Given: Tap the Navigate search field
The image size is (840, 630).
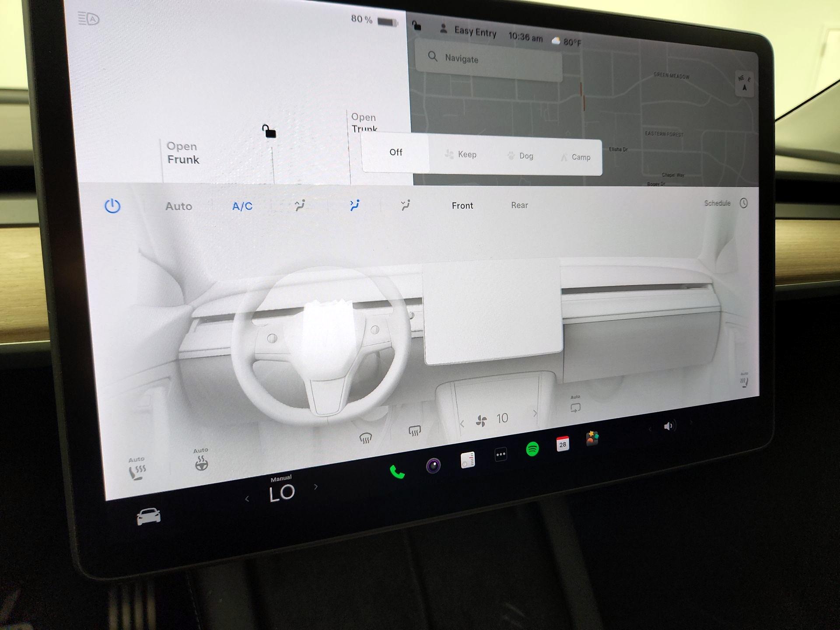Looking at the screenshot, I should pyautogui.click(x=488, y=59).
